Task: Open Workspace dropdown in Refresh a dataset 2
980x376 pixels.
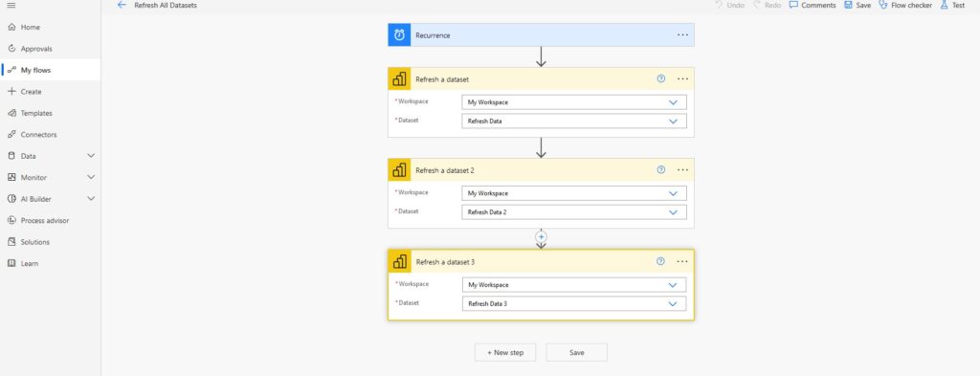Action: [x=574, y=193]
